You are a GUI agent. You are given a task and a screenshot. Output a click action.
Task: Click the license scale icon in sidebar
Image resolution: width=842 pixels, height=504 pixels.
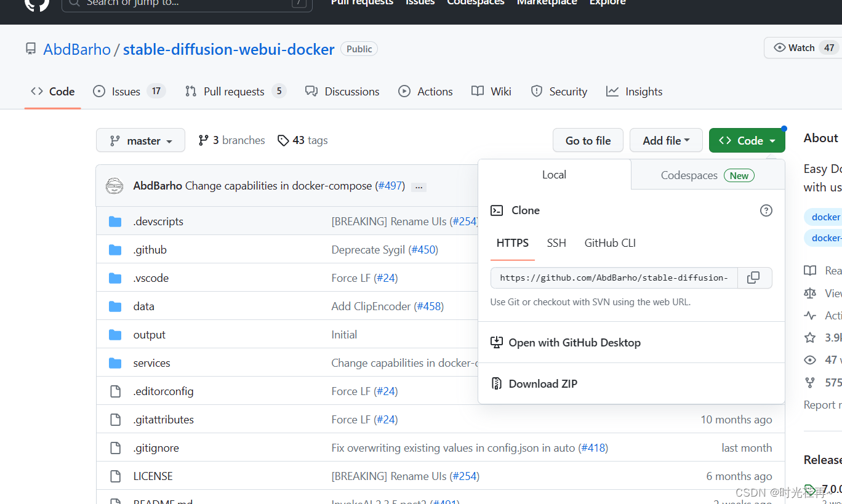click(x=810, y=294)
